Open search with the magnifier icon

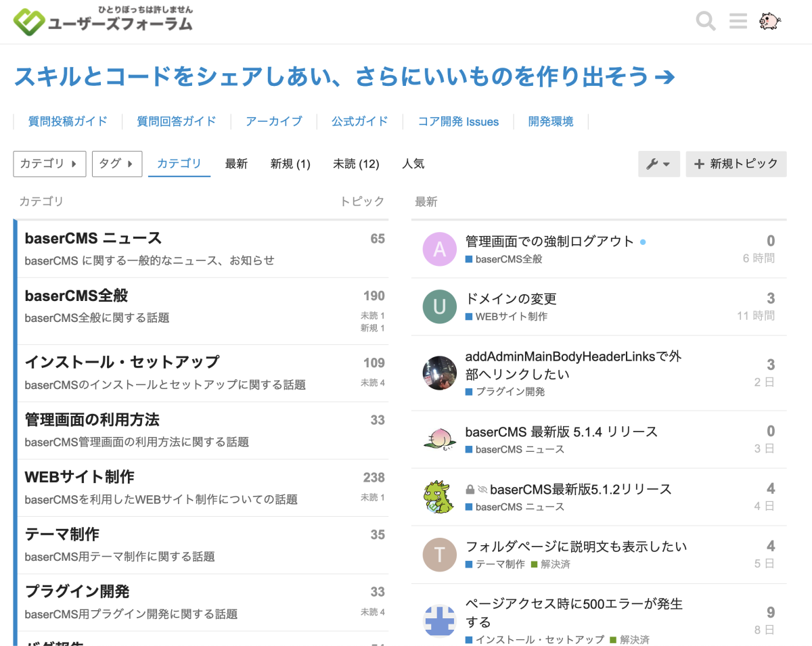[x=706, y=22]
